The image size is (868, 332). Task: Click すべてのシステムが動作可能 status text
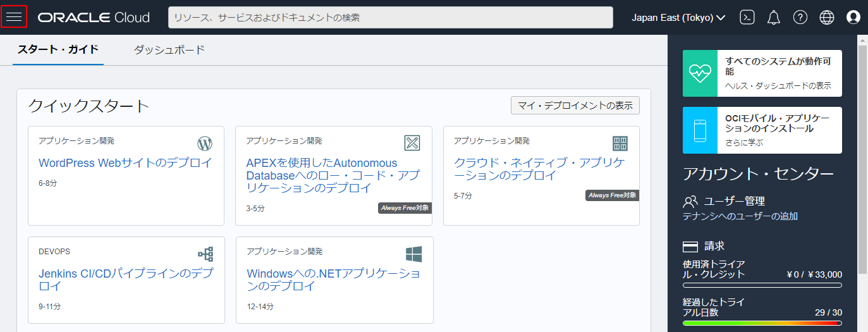click(778, 66)
